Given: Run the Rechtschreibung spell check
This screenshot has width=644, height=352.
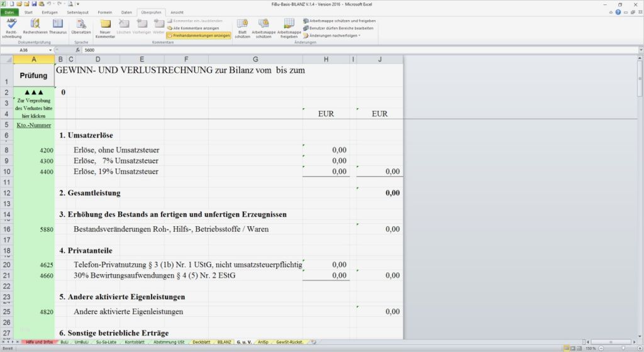Looking at the screenshot, I should [11, 28].
